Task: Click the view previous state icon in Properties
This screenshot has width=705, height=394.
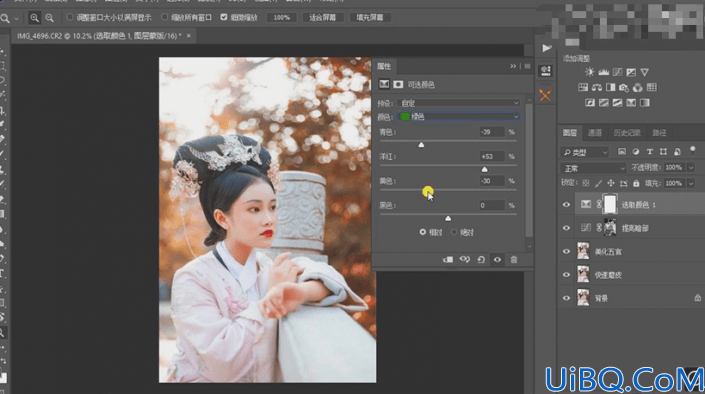Action: (x=464, y=260)
